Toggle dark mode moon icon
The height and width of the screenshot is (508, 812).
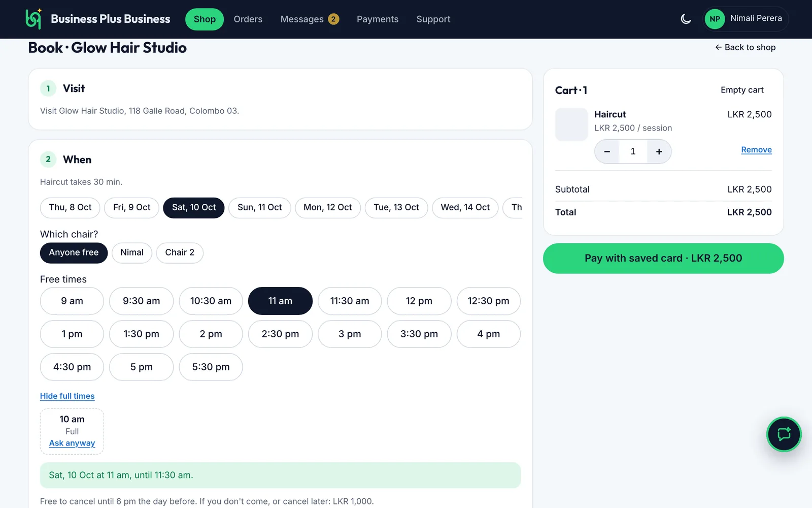pyautogui.click(x=686, y=19)
